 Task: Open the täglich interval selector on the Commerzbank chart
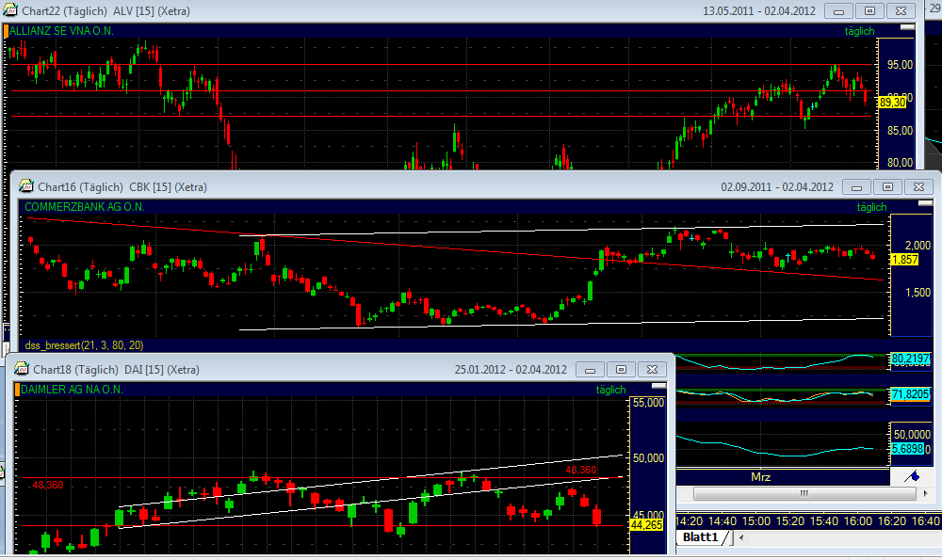(871, 207)
